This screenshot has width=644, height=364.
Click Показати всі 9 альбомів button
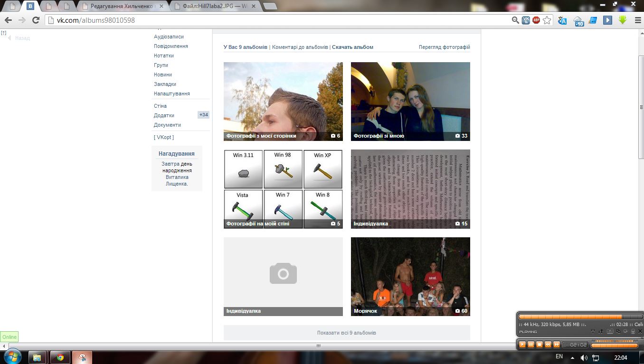point(347,333)
